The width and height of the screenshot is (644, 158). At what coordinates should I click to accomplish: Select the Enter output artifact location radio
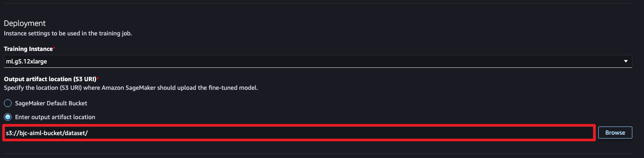(8, 117)
